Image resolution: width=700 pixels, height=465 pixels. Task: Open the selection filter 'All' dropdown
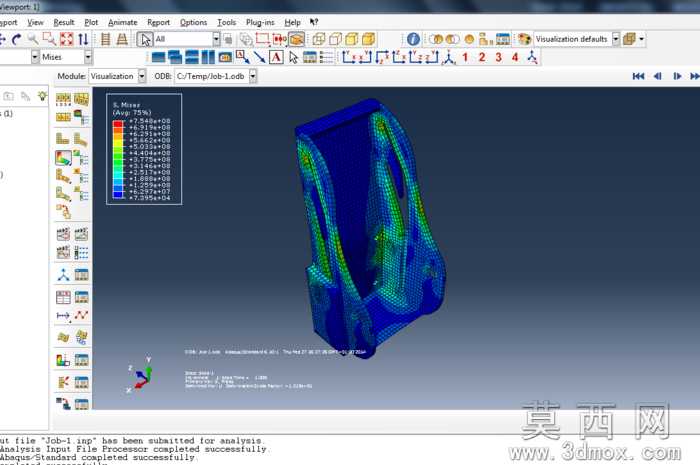coord(216,39)
